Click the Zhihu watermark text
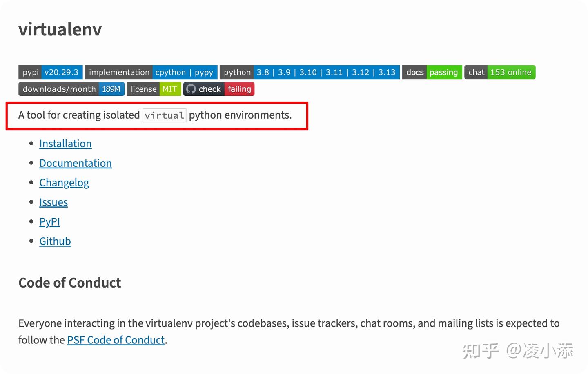 coord(518,351)
